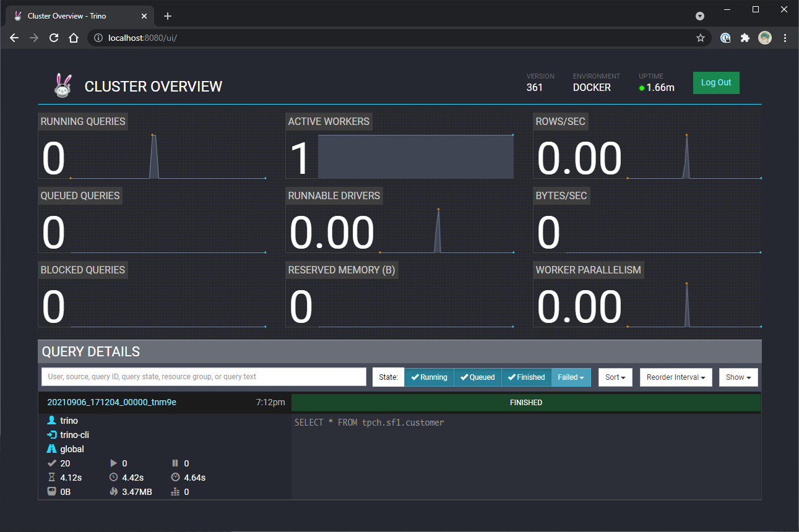Click the version value 361

point(534,87)
